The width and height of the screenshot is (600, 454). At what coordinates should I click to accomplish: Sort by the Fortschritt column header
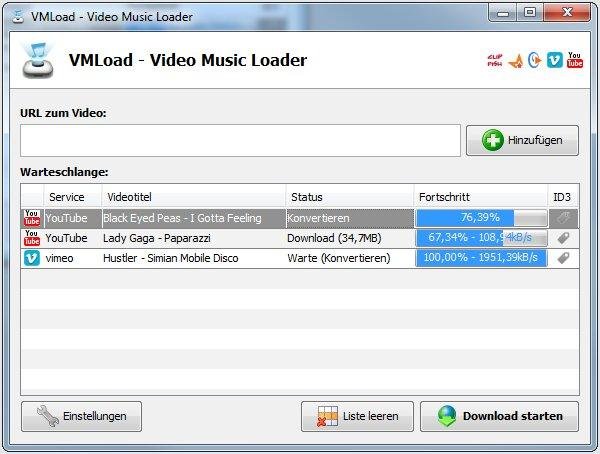coord(481,197)
